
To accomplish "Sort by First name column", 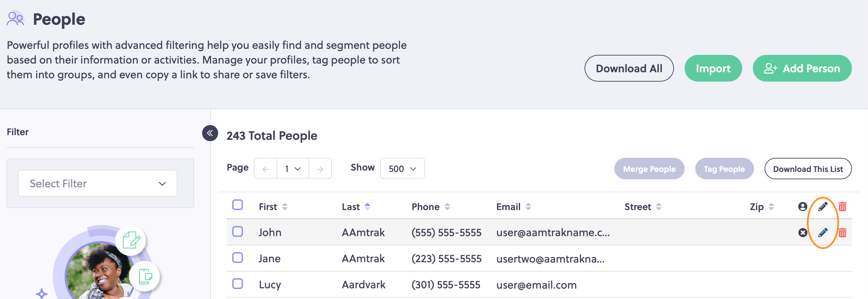I will 285,206.
